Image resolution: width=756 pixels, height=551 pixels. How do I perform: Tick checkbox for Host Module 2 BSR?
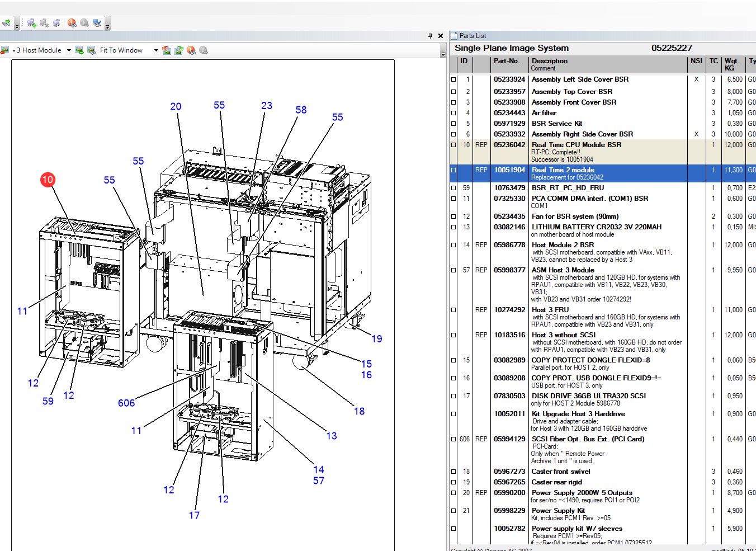(453, 245)
